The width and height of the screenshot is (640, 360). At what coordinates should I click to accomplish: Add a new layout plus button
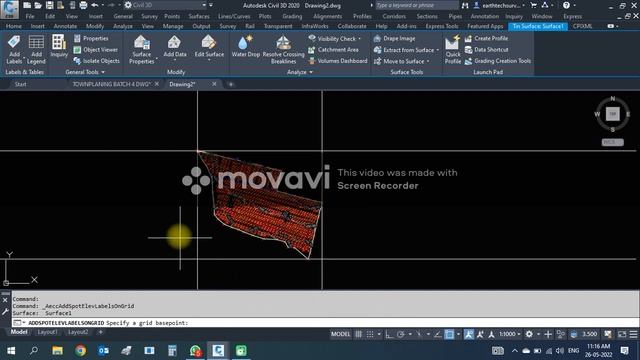(100, 332)
